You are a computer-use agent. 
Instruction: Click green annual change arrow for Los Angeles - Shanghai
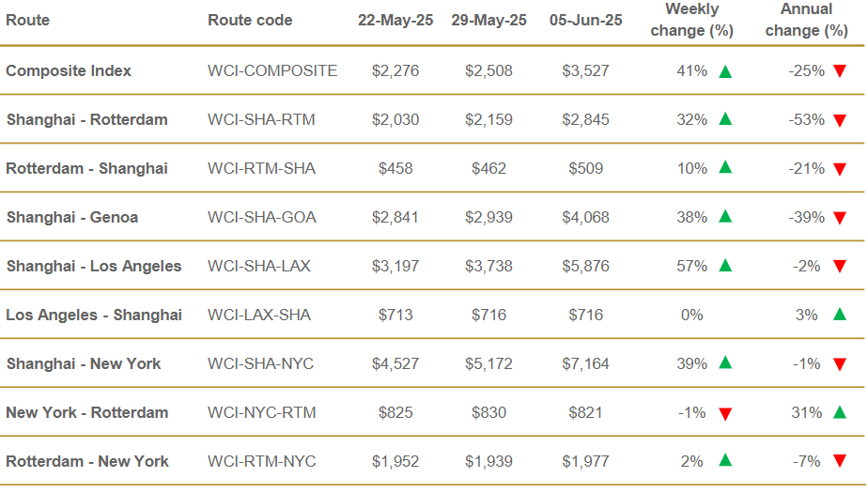coord(840,315)
